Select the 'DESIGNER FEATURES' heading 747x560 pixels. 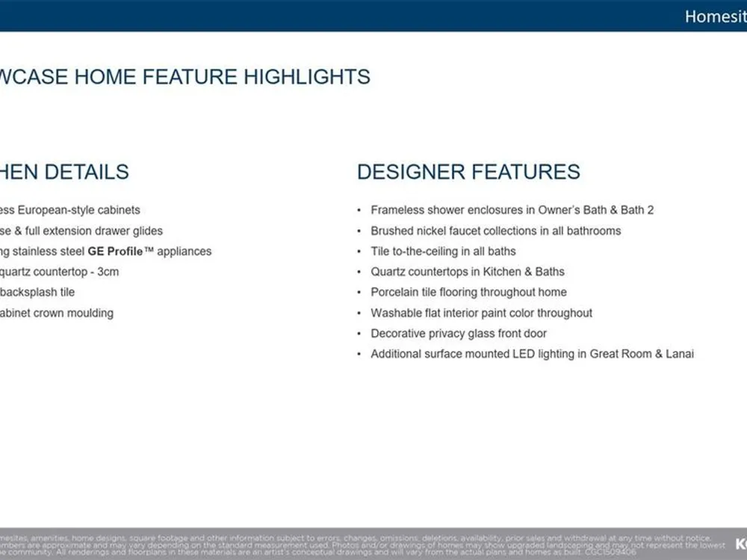point(468,172)
